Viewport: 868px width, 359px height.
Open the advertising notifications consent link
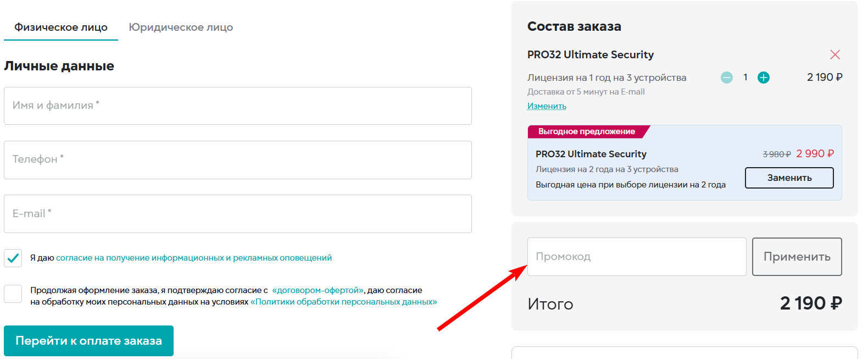click(x=194, y=258)
